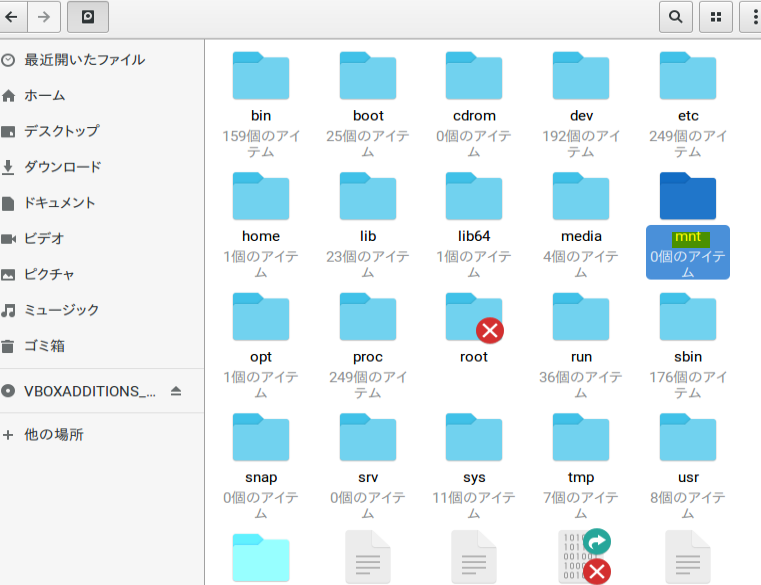
Task: Select the home folder icon
Action: pos(261,197)
